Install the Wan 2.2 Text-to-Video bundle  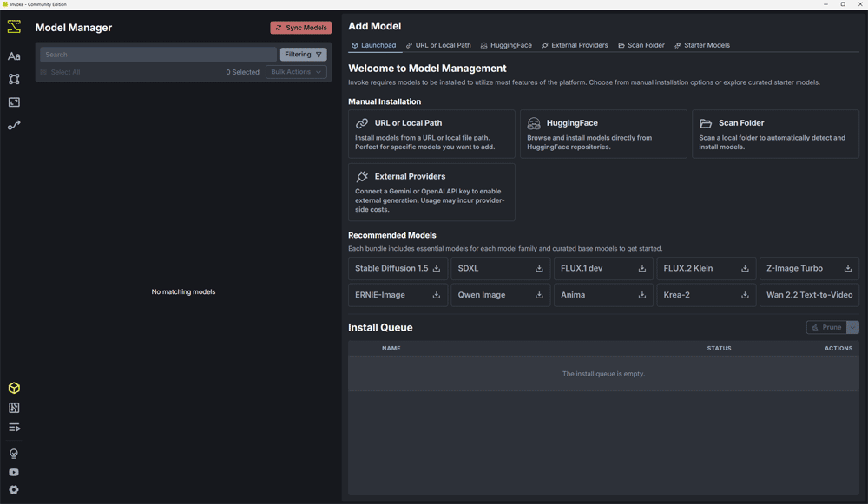click(809, 295)
